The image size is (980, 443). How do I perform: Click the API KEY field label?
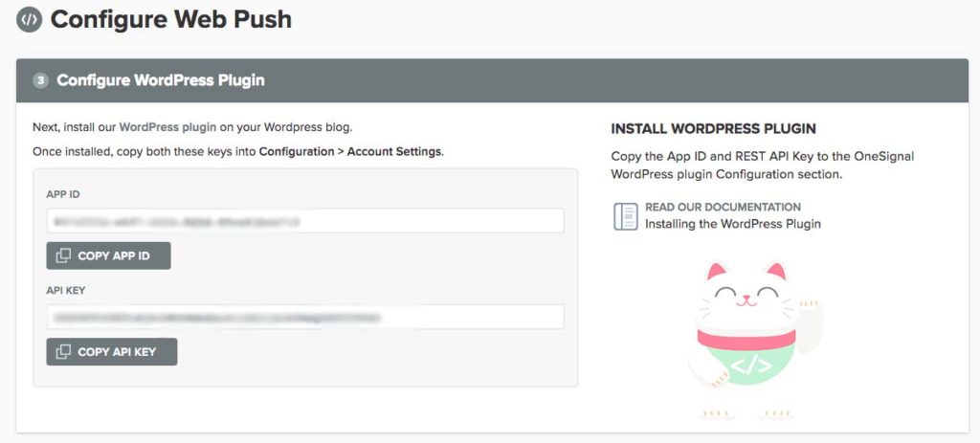[64, 290]
